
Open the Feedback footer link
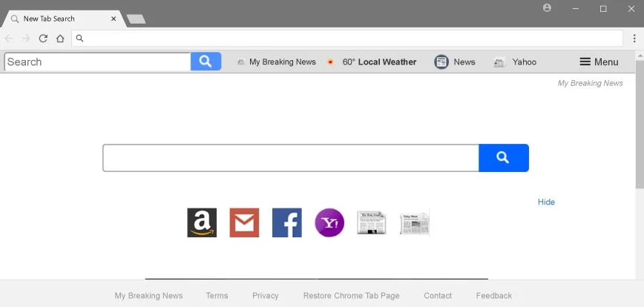(x=494, y=296)
